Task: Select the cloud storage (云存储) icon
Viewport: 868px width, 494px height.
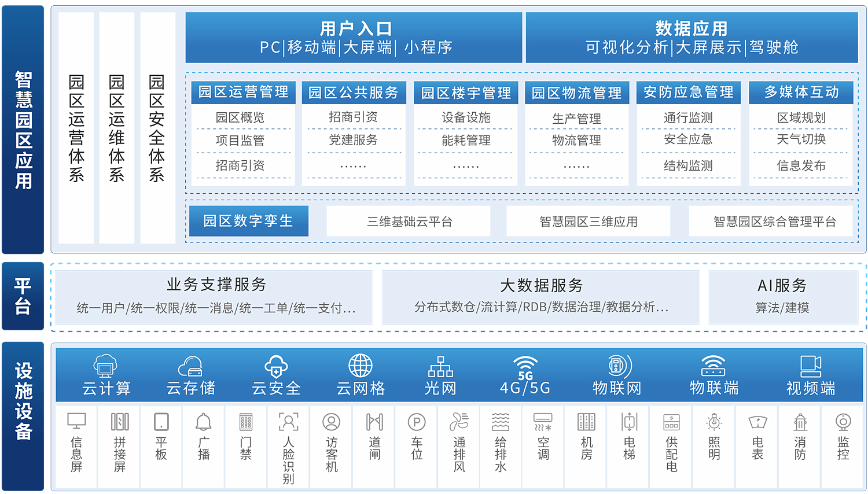Action: (x=190, y=366)
